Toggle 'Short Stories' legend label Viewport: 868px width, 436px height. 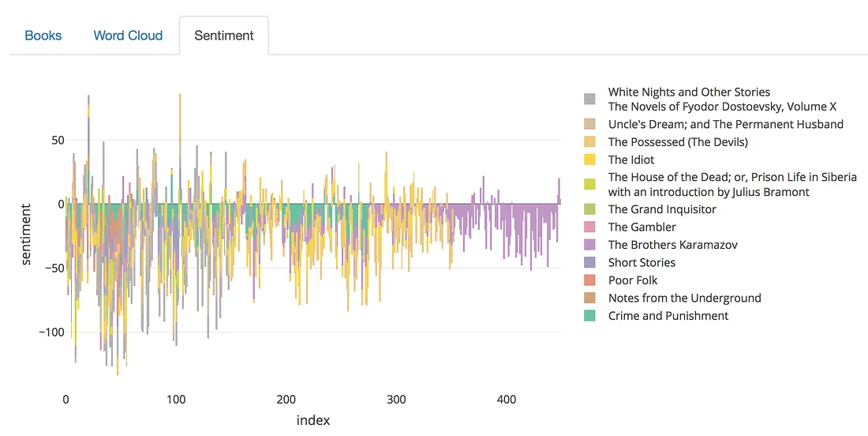point(642,262)
